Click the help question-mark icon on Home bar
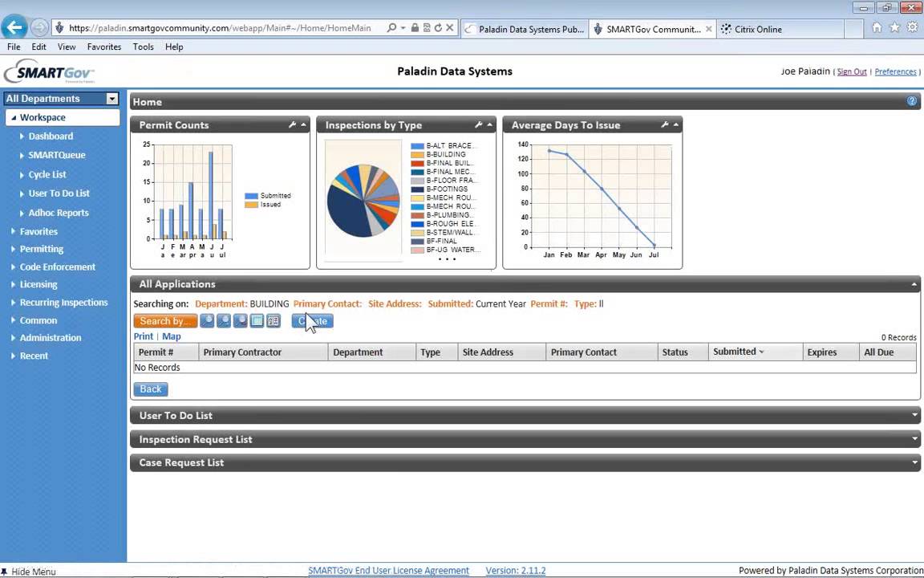924x578 pixels. click(x=912, y=101)
